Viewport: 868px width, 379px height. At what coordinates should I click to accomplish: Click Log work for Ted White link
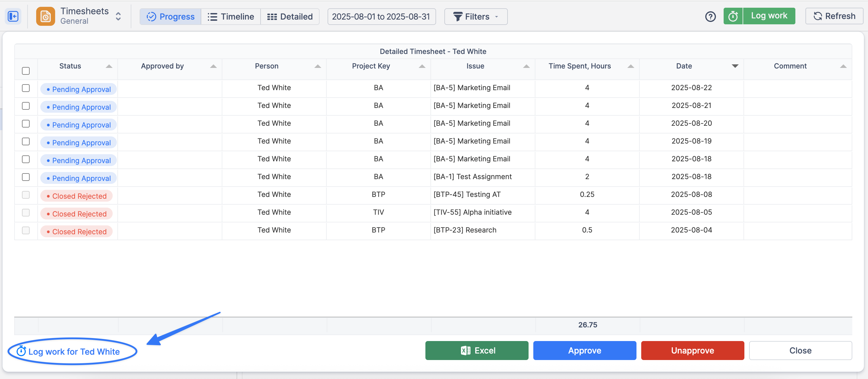point(74,351)
